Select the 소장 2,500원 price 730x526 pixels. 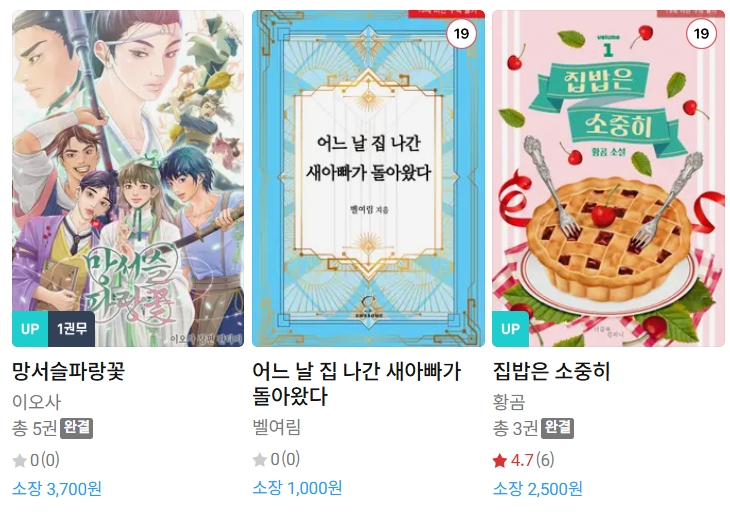pyautogui.click(x=537, y=489)
